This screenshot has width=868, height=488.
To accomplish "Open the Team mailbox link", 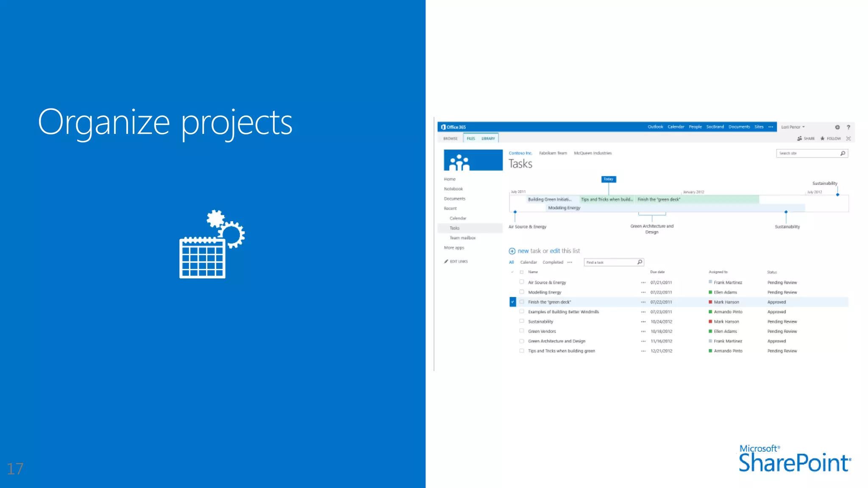I will click(x=462, y=238).
